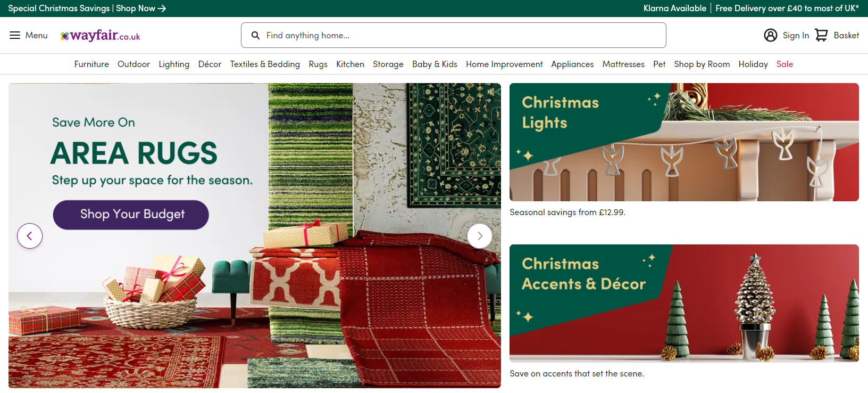The image size is (868, 393).
Task: Open the Pet category
Action: tap(660, 64)
